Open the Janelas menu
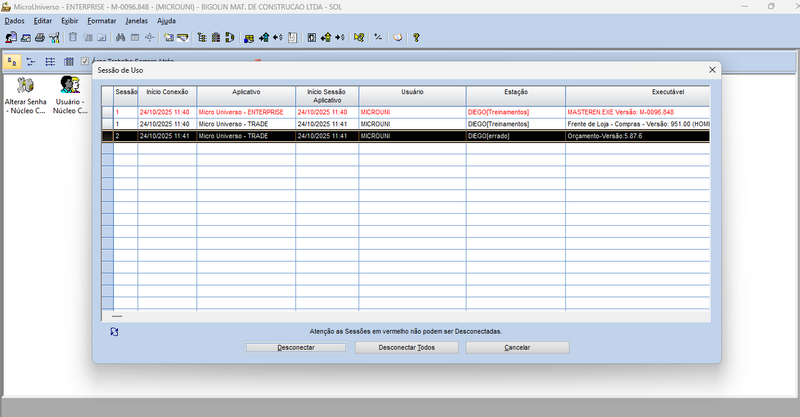The width and height of the screenshot is (800, 417). coord(137,21)
